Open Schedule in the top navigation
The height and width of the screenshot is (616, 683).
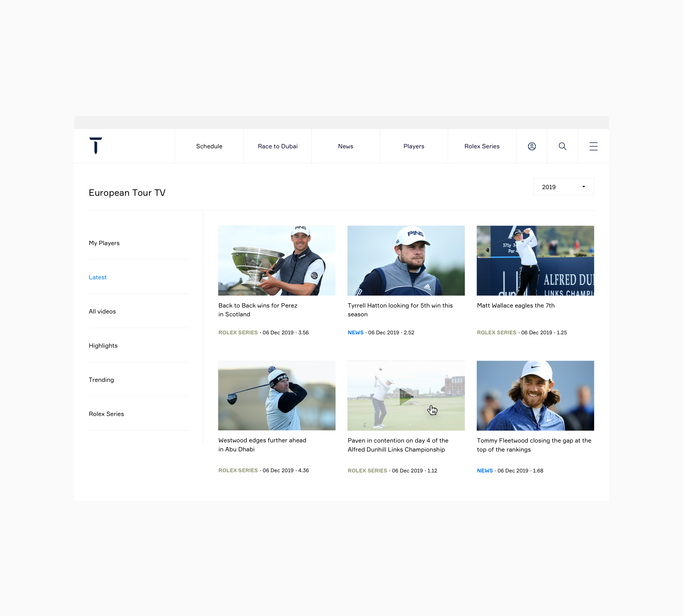click(209, 146)
